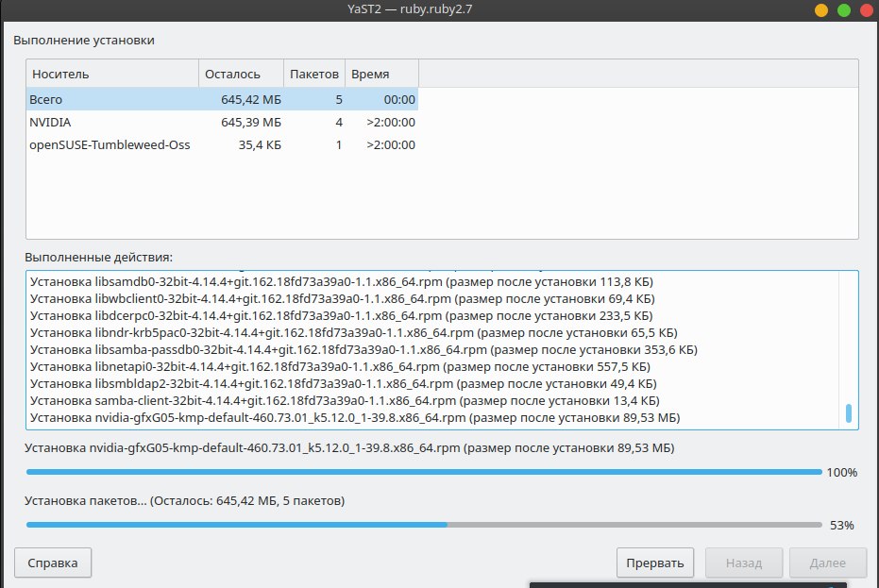Click the nvidia-gfxG05-kmp-default line in the log
Image resolution: width=879 pixels, height=588 pixels.
[355, 417]
